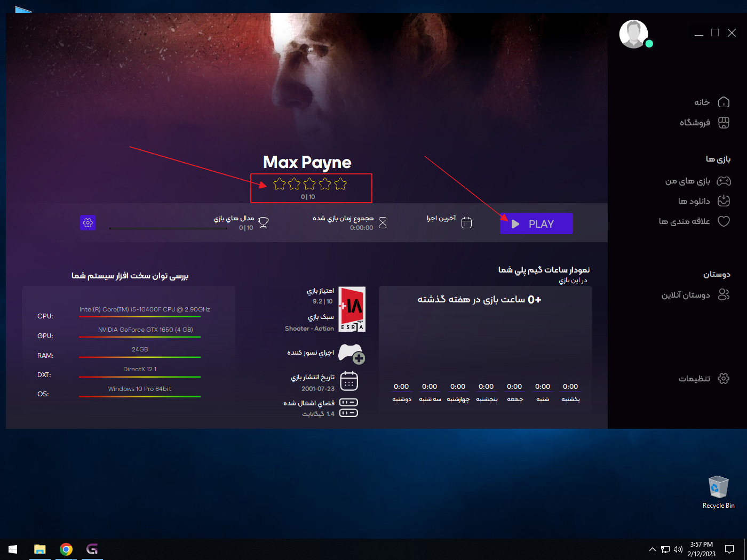This screenshot has height=560, width=747.
Task: Click the purple PLAY button
Action: pos(536,224)
